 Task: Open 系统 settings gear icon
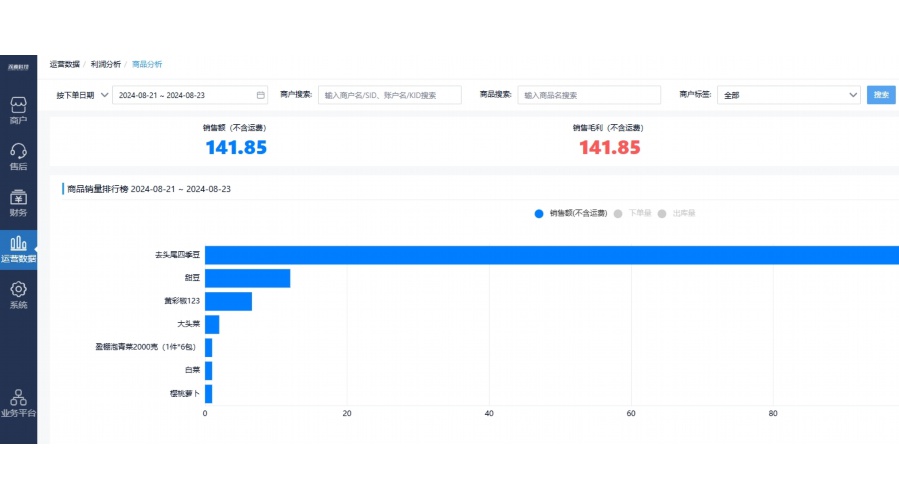[x=18, y=294]
